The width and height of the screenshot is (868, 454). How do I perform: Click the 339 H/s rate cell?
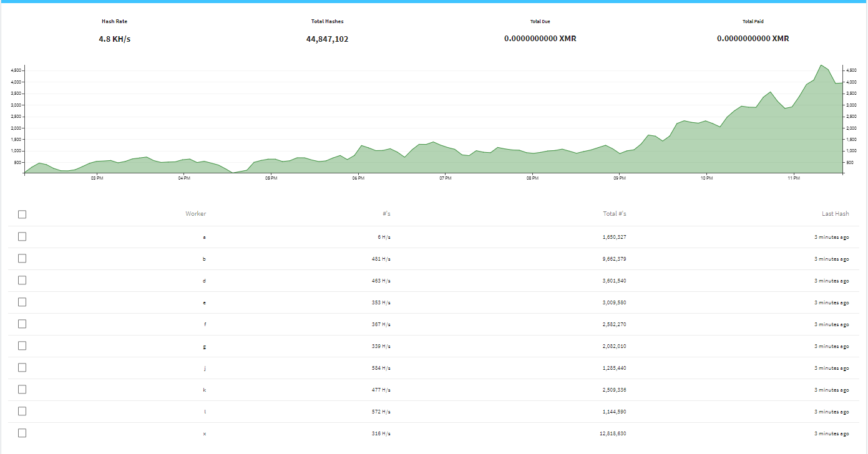pos(381,346)
